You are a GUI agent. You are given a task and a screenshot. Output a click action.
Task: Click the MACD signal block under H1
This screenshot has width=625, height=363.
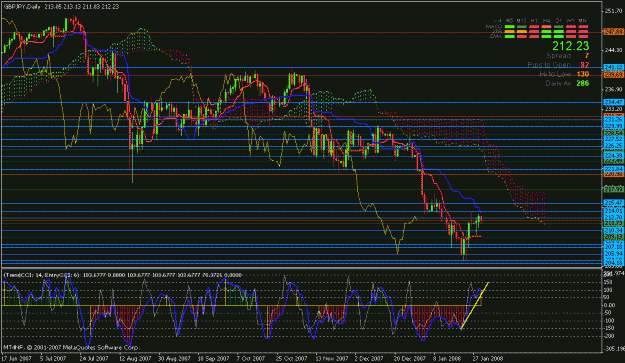tap(534, 27)
